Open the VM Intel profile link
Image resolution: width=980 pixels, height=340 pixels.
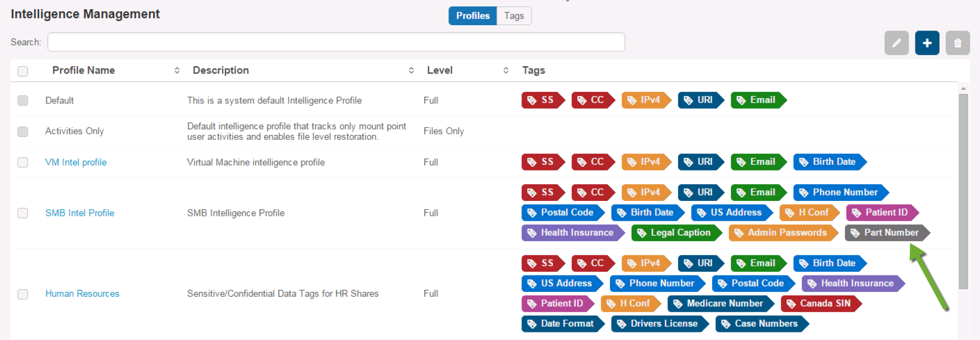(76, 162)
